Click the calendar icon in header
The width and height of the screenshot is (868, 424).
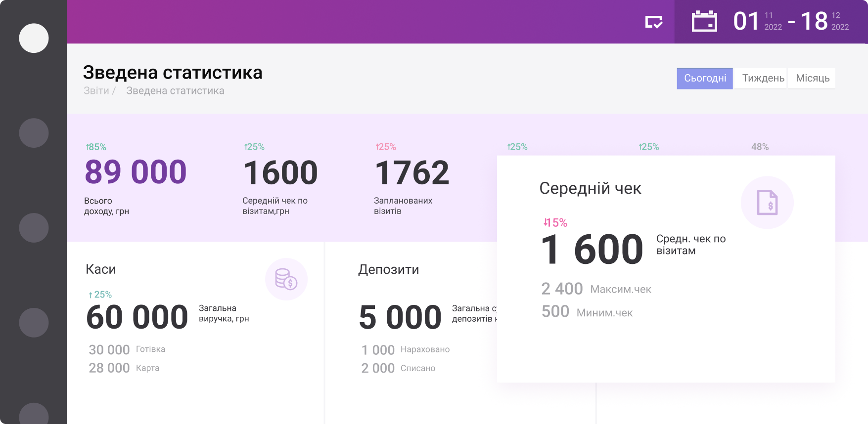tap(704, 21)
